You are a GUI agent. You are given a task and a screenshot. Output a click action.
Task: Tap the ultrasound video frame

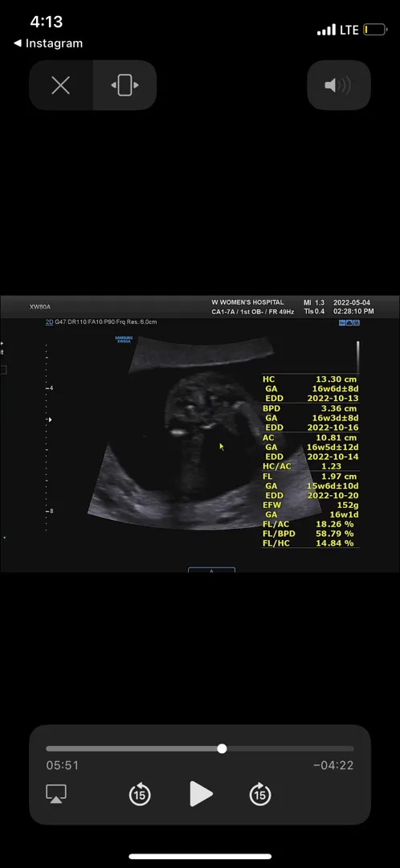[x=200, y=433]
